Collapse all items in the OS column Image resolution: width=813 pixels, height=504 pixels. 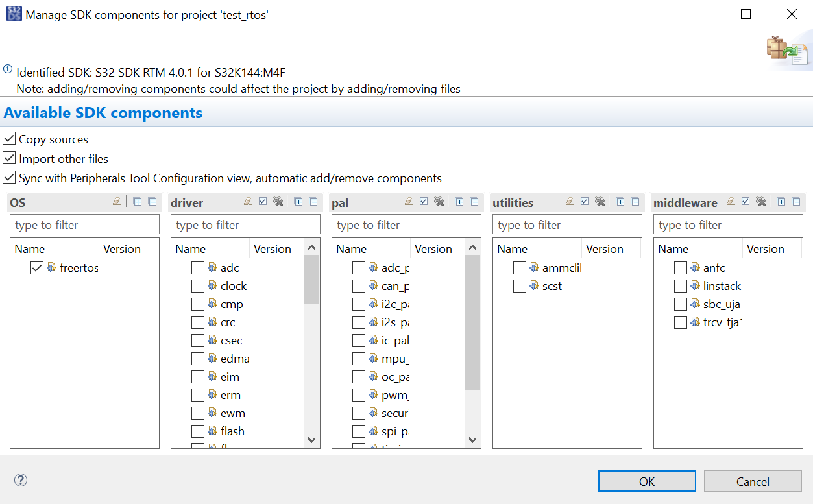coord(152,202)
